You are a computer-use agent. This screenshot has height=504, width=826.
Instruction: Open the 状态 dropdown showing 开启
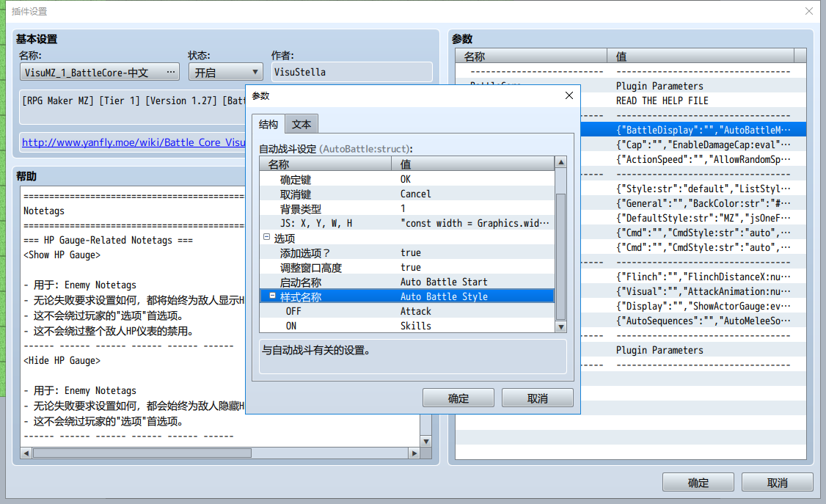(225, 72)
